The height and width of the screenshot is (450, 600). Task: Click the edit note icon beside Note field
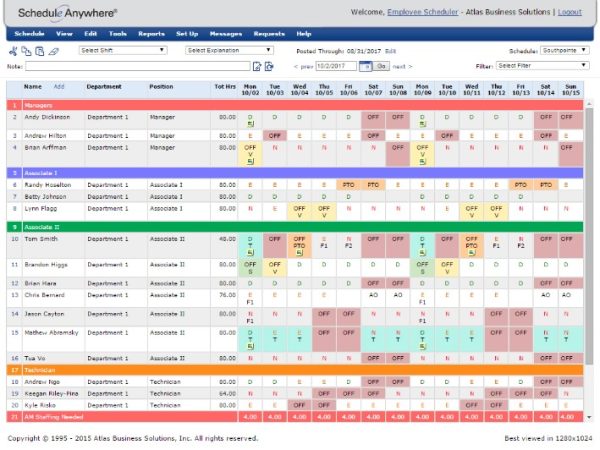257,66
